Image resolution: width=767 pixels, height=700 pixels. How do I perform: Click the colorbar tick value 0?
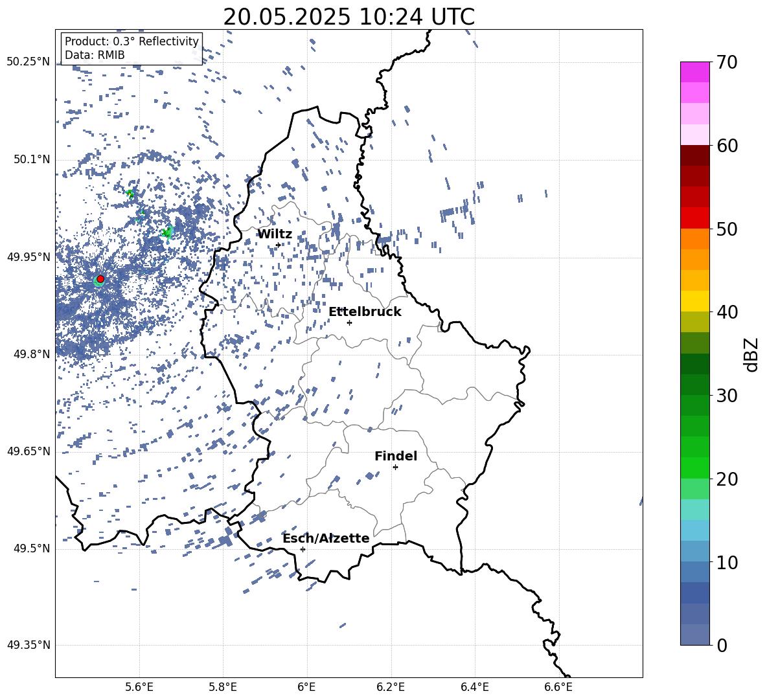point(722,645)
